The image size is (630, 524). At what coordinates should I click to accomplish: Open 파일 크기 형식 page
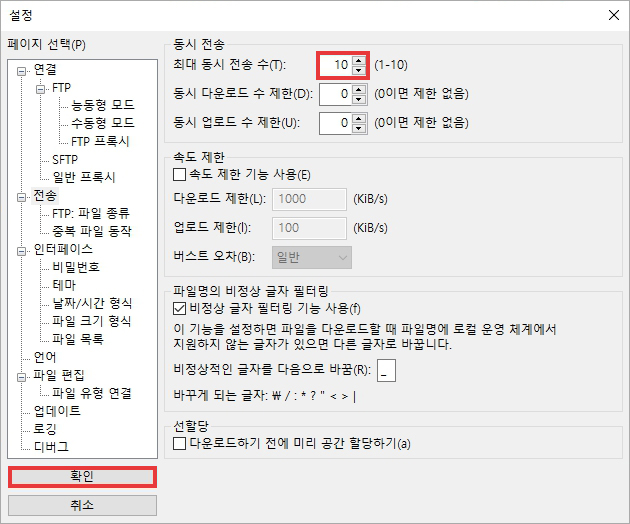pyautogui.click(x=92, y=321)
